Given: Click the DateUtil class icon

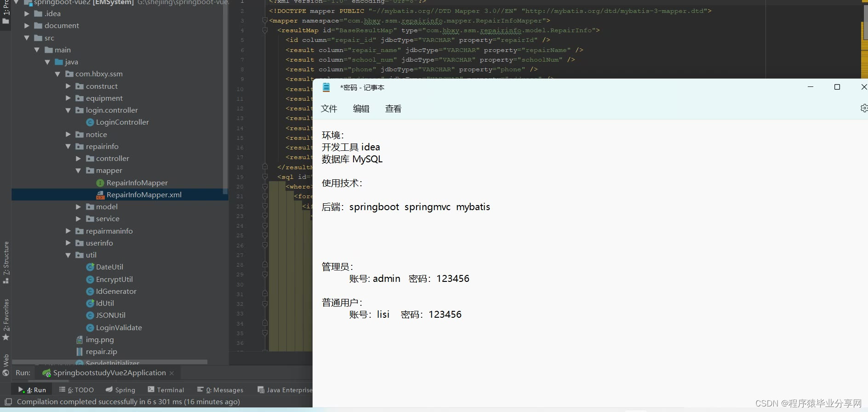Looking at the screenshot, I should pyautogui.click(x=90, y=267).
